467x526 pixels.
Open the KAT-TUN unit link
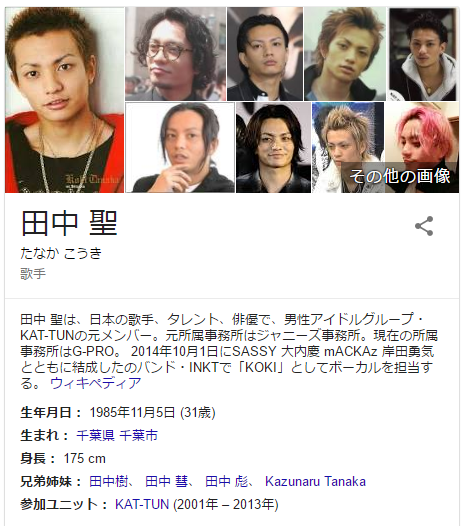[142, 504]
